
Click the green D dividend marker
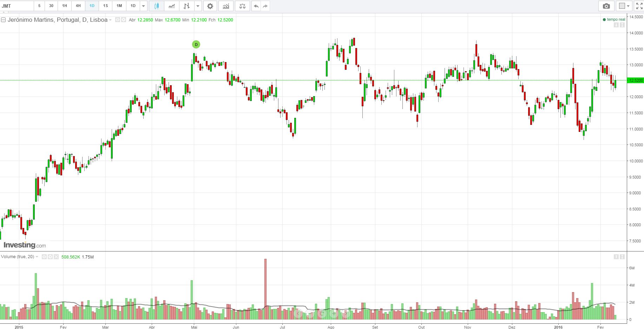196,45
